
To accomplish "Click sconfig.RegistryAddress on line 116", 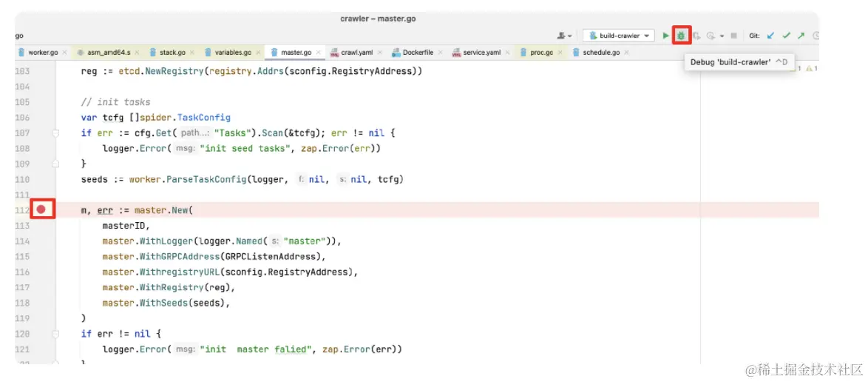I will (x=285, y=272).
